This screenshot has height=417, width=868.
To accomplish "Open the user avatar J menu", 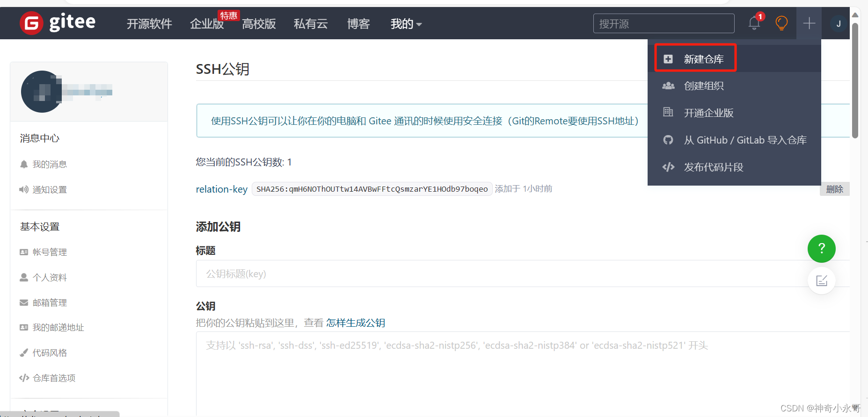I will pyautogui.click(x=839, y=23).
